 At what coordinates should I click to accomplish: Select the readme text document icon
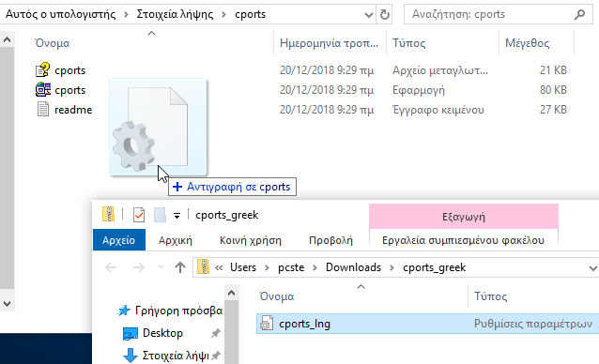point(43,110)
